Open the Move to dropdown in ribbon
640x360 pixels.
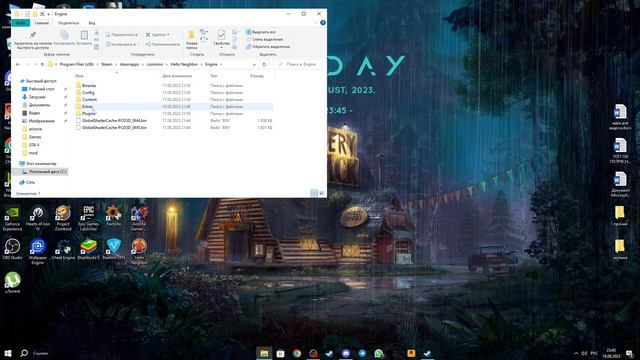click(x=122, y=35)
